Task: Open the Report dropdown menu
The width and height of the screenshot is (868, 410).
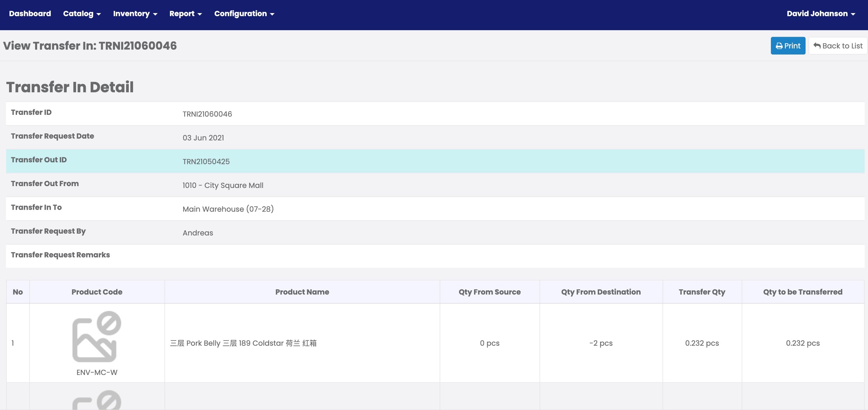Action: click(x=185, y=13)
